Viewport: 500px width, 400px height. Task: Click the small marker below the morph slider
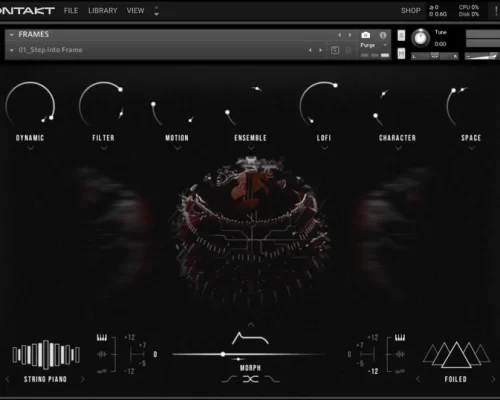click(238, 359)
